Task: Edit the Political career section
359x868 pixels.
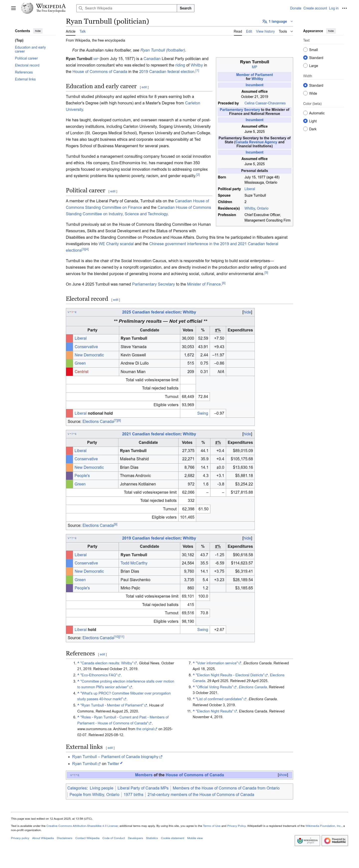Action: 113,191
